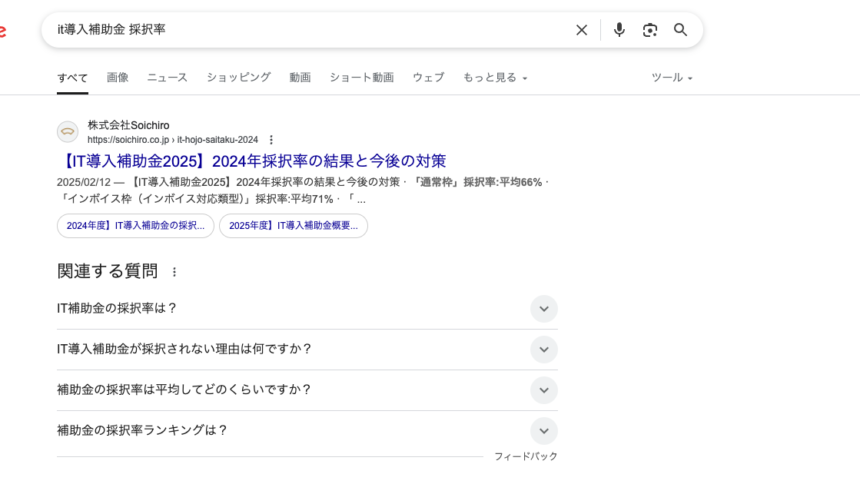Screen dimensions: 860x484
Task: Expand the もっと見る dropdown
Action: (495, 77)
